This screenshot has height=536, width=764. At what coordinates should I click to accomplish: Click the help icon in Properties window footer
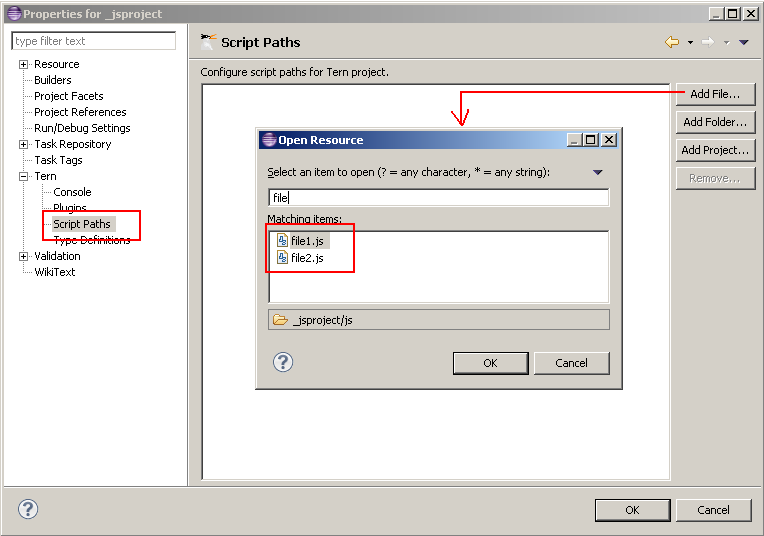(x=28, y=510)
